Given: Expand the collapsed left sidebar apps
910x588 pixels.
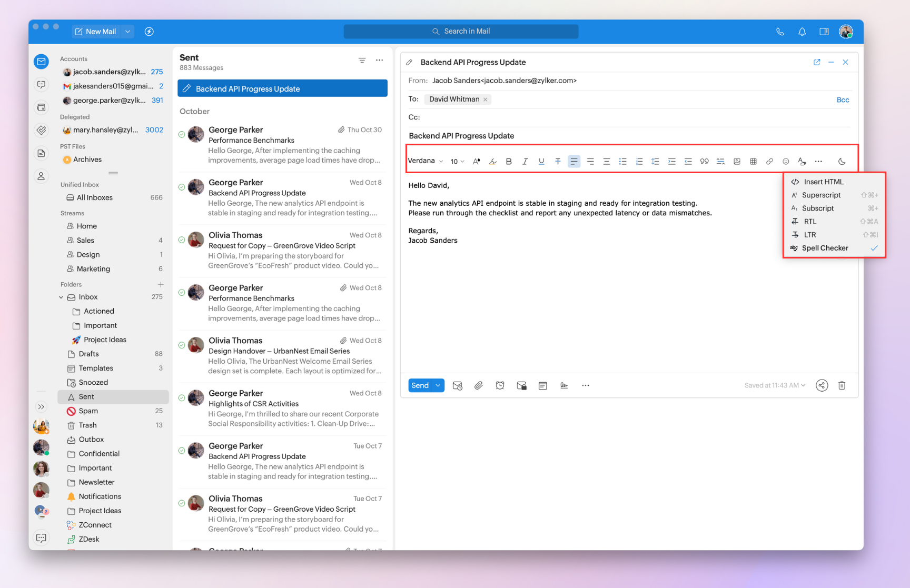Looking at the screenshot, I should coord(41,406).
